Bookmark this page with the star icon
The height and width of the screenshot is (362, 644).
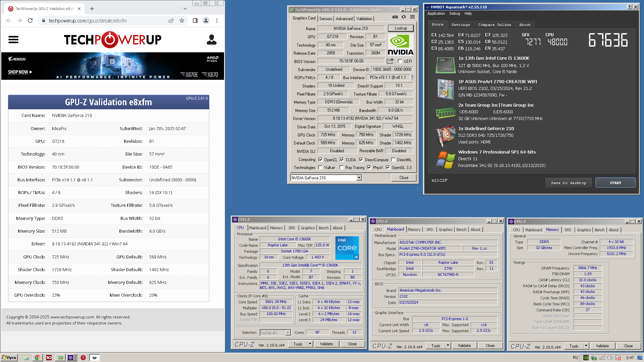point(182,20)
